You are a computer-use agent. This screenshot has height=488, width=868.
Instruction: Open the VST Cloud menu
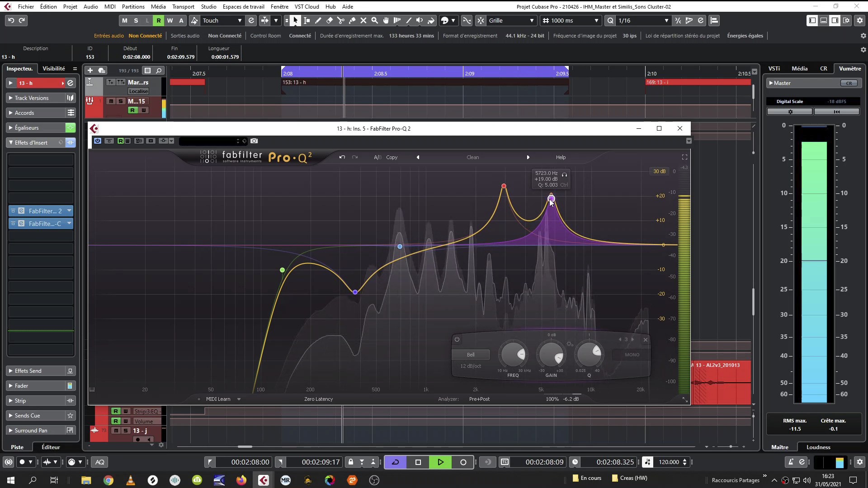307,6
